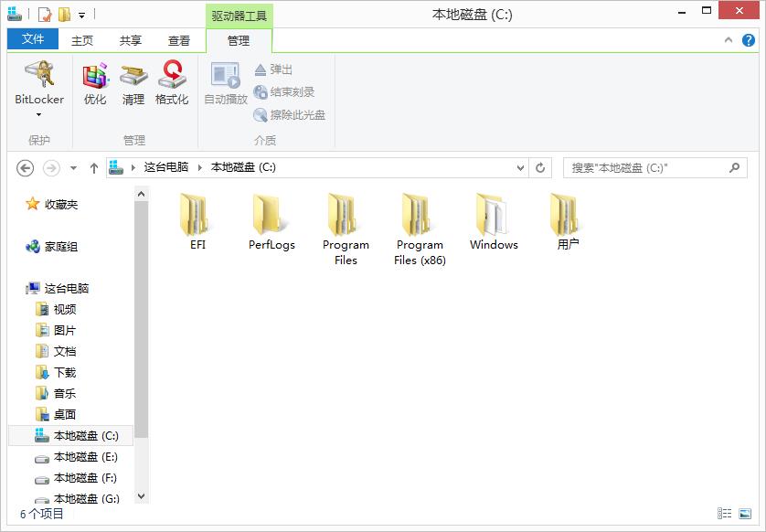Screen dimensions: 766x532
Task: Click the 优化 optimize drive icon
Action: pyautogui.click(x=95, y=82)
